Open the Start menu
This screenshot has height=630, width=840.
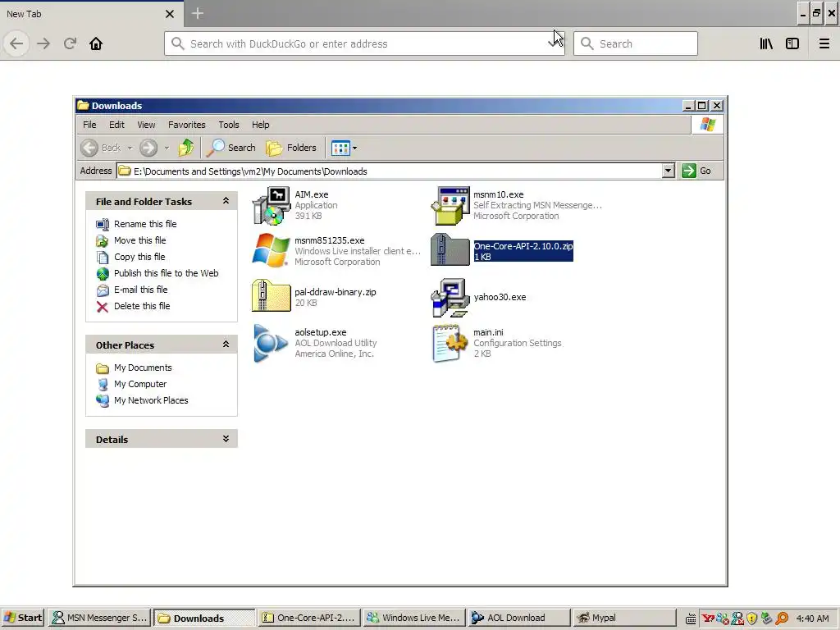23,618
